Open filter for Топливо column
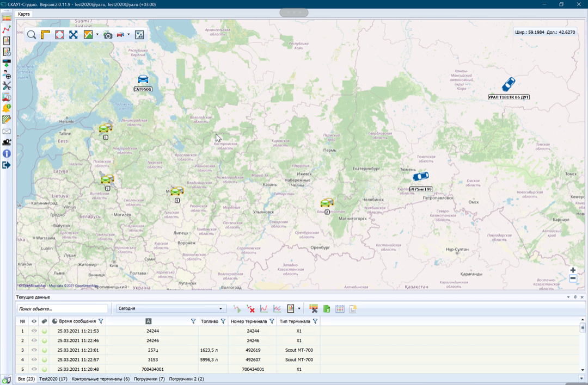 click(x=223, y=321)
